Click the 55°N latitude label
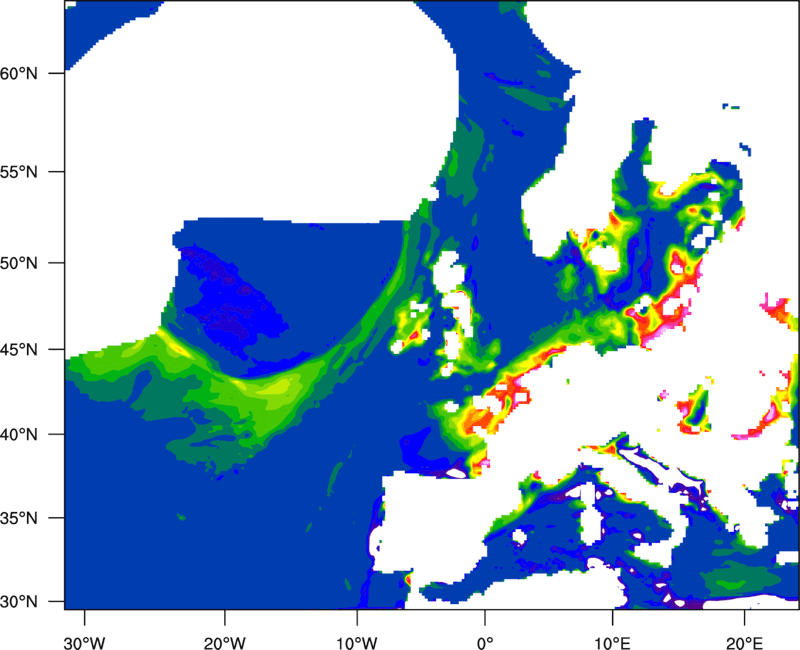Image resolution: width=800 pixels, height=650 pixels. point(19,172)
